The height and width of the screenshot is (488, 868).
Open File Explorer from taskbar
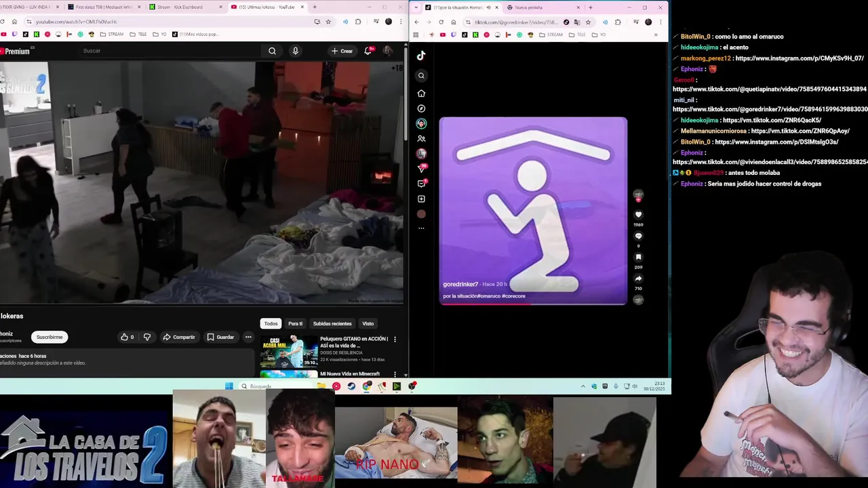(x=321, y=386)
